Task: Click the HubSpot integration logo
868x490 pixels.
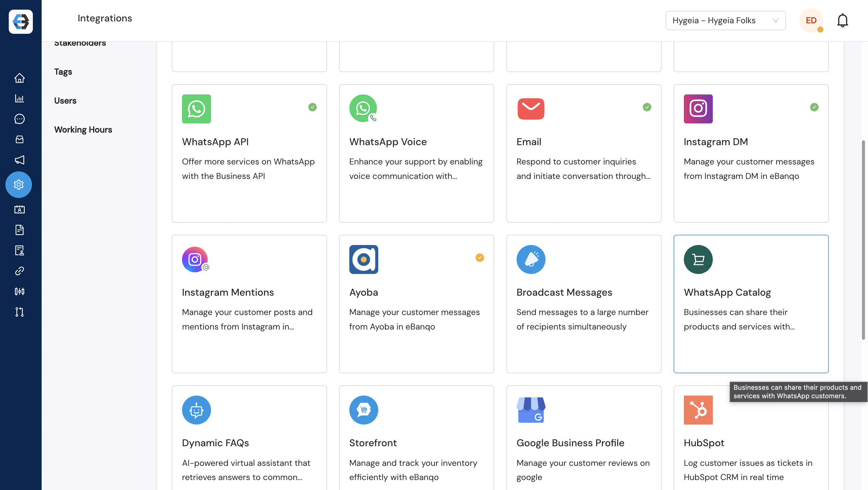Action: click(x=698, y=410)
